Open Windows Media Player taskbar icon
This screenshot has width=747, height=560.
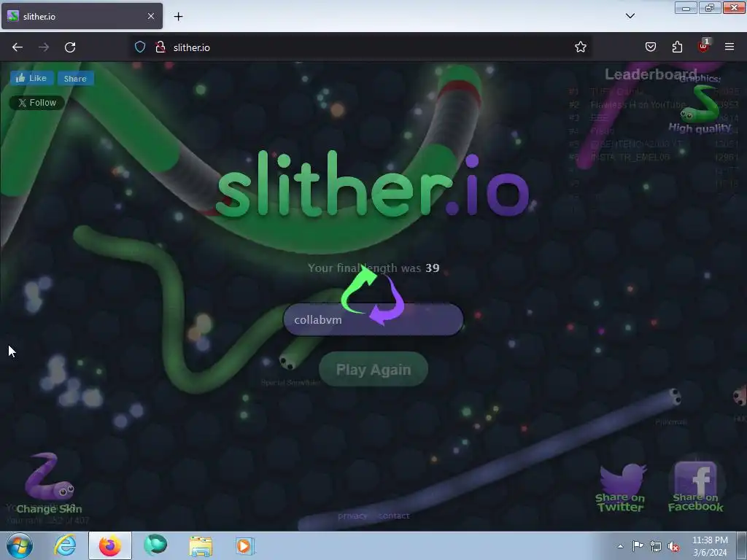click(x=245, y=545)
